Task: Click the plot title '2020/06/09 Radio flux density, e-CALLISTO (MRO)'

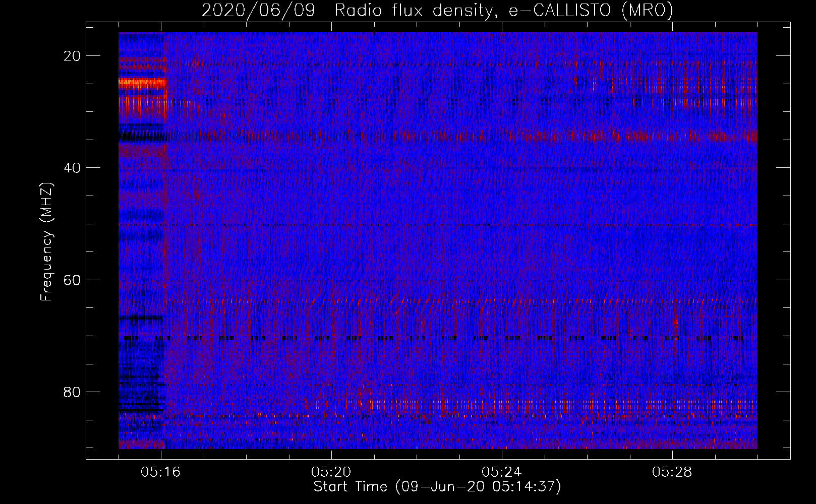Action: [x=437, y=10]
